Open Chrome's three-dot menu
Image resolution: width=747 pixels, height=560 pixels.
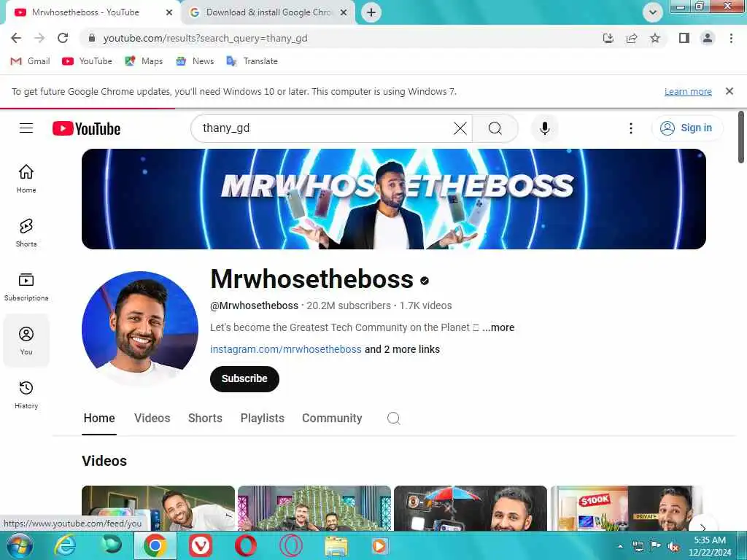tap(731, 38)
